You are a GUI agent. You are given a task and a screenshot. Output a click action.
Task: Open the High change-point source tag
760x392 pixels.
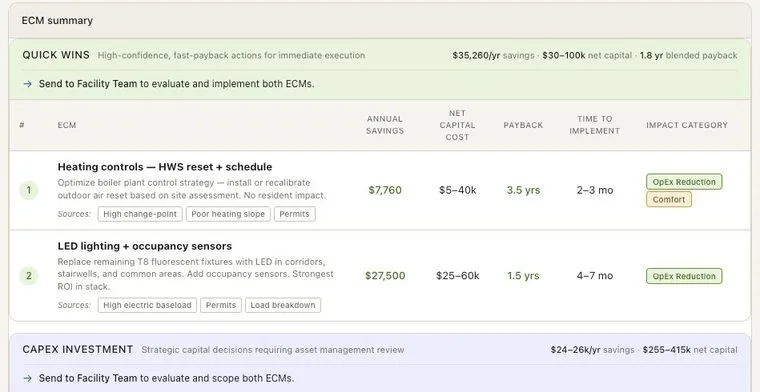[140, 214]
